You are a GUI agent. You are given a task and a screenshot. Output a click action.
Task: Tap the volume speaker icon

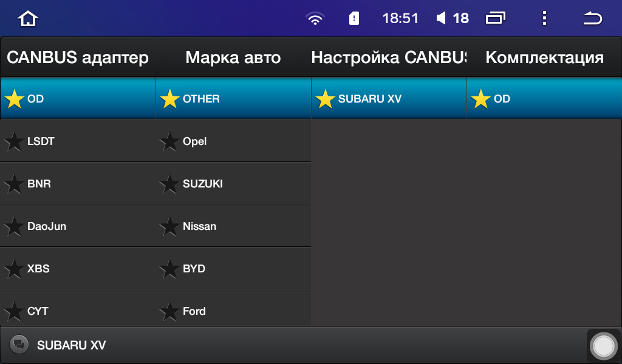click(x=441, y=18)
